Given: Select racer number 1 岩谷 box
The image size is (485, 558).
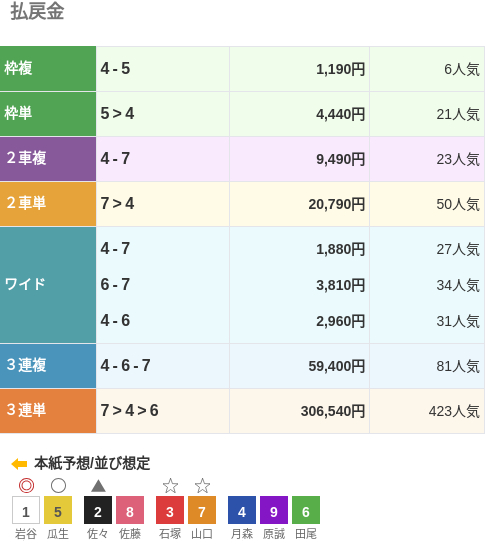Looking at the screenshot, I should click(26, 510).
